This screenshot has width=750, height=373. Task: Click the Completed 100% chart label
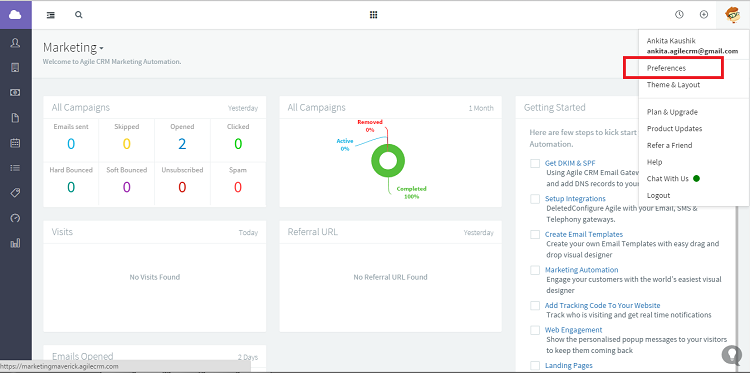coord(411,192)
